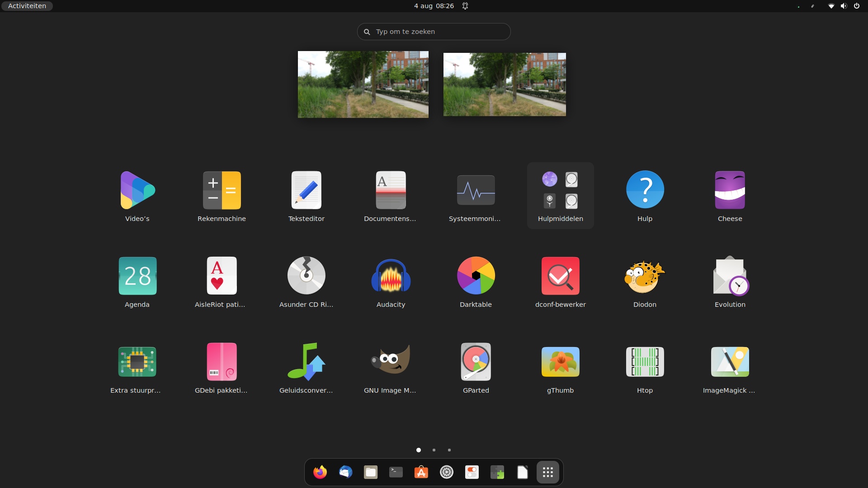Screen dimensions: 868x488
Task: Open Htop process viewer
Action: (x=645, y=362)
